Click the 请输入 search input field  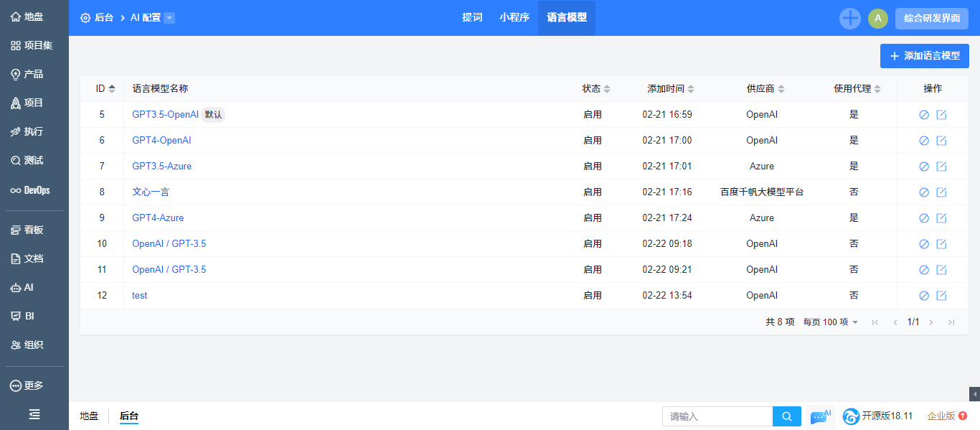(717, 416)
